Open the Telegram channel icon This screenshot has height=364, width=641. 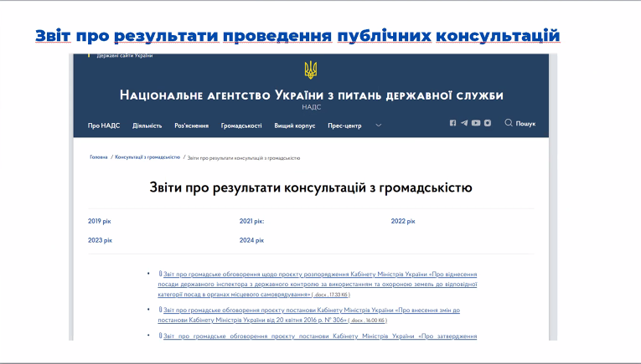(x=464, y=124)
